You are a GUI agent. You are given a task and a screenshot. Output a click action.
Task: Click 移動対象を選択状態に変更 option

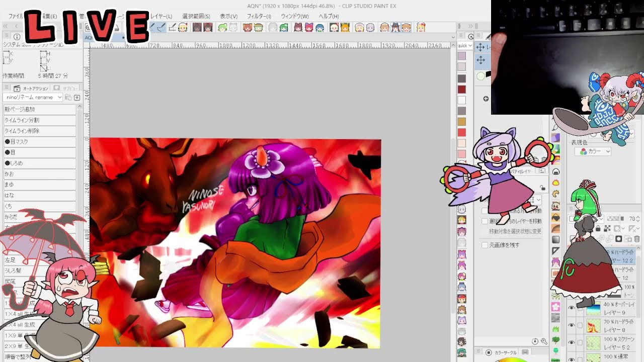(x=515, y=231)
